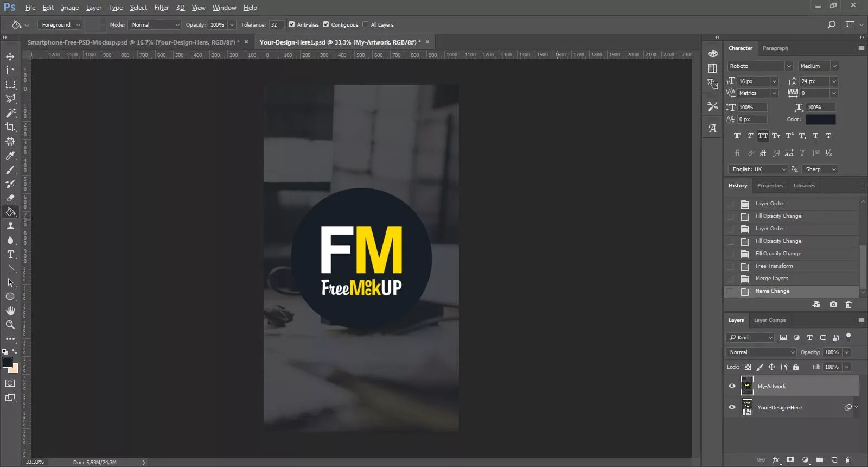868x467 pixels.
Task: Click the text Color swatch in Character panel
Action: [x=820, y=119]
